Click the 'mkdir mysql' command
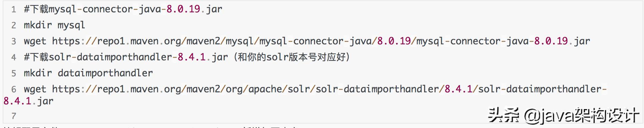This screenshot has height=128, width=644. pyautogui.click(x=54, y=25)
